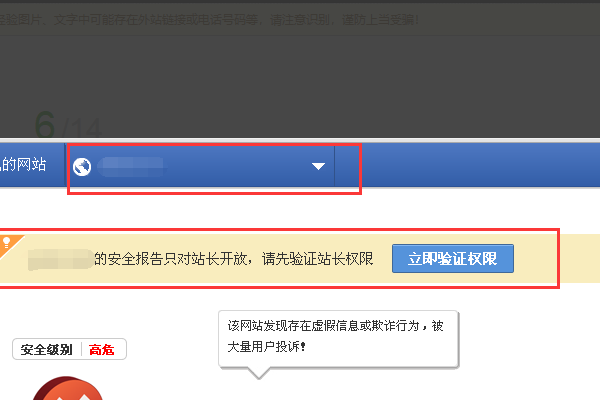The image size is (600, 400).
Task: Open the 的网站 tab in blue bar
Action: tap(24, 165)
